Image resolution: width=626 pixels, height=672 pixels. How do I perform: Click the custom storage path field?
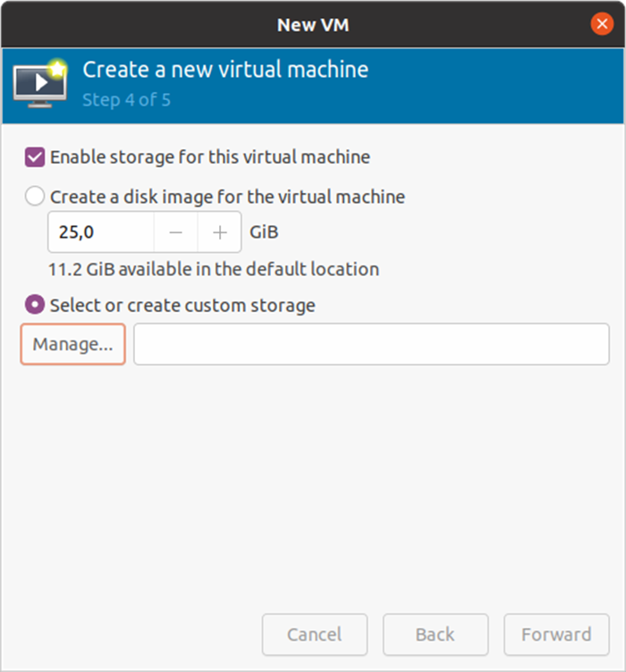(x=371, y=344)
